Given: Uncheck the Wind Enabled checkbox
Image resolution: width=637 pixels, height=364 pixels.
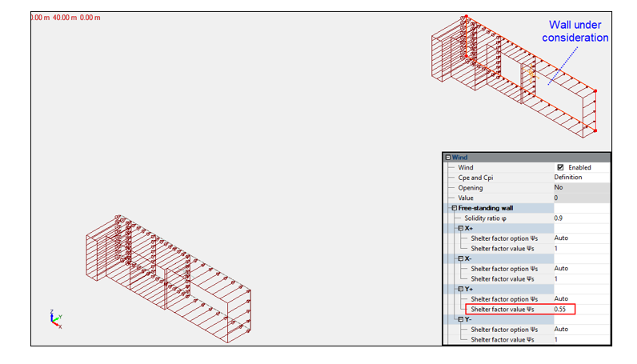Looking at the screenshot, I should pos(560,168).
